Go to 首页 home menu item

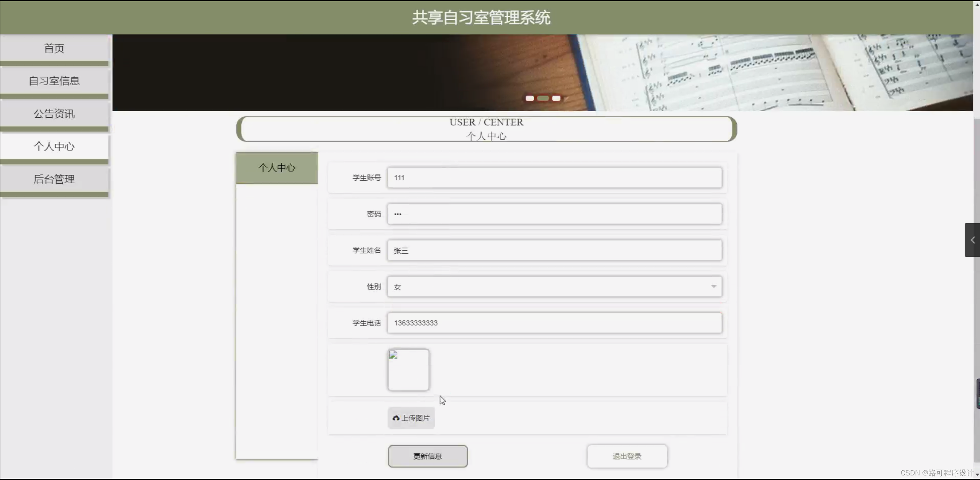[x=54, y=48]
